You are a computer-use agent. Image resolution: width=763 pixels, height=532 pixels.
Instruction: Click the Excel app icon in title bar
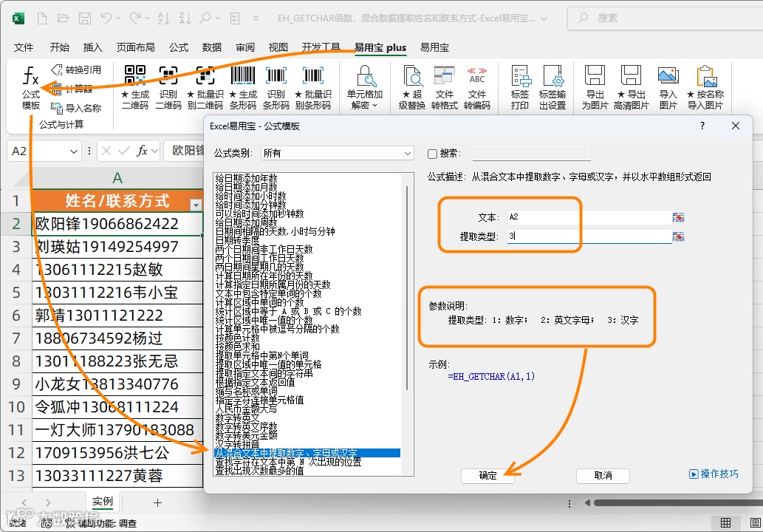tap(18, 18)
